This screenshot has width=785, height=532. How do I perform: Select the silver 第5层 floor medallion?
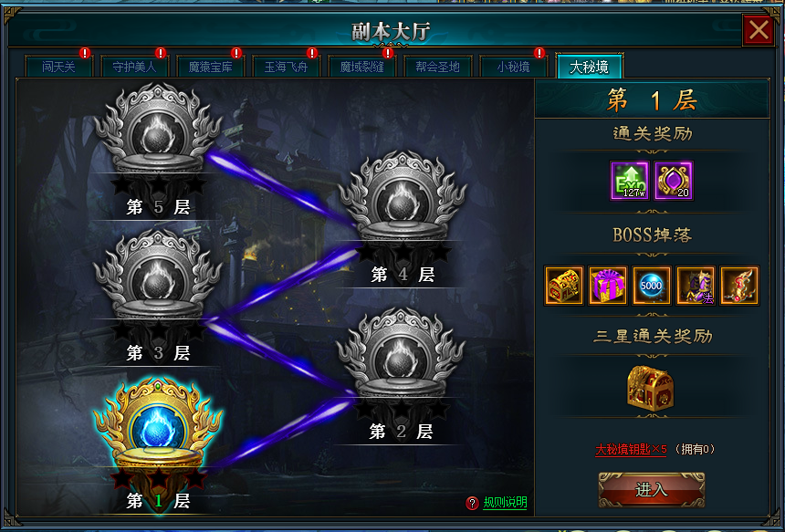pyautogui.click(x=158, y=131)
